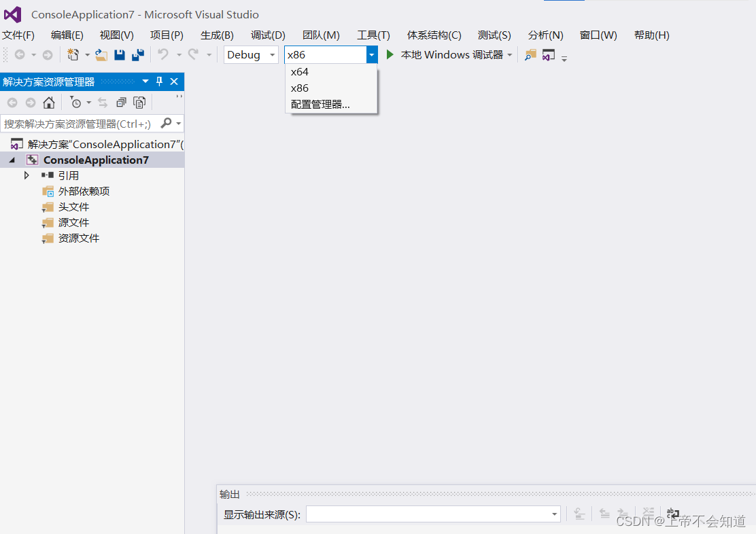Click pending changes filter clock icon

[x=75, y=103]
